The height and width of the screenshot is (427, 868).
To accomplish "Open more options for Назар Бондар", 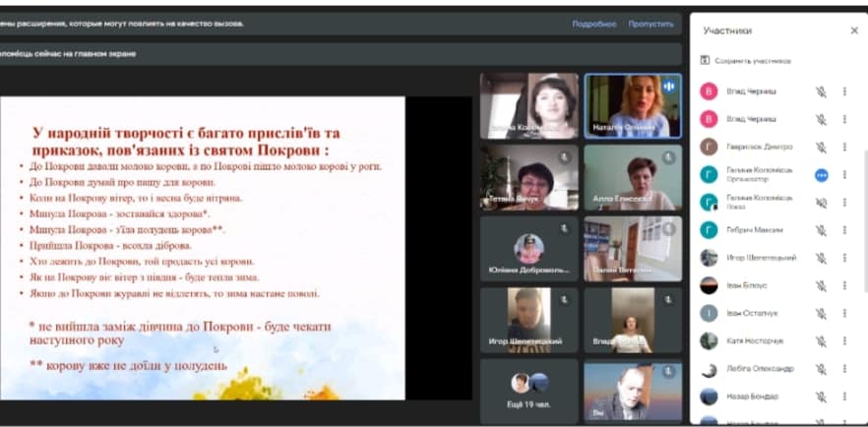I will pos(844,396).
